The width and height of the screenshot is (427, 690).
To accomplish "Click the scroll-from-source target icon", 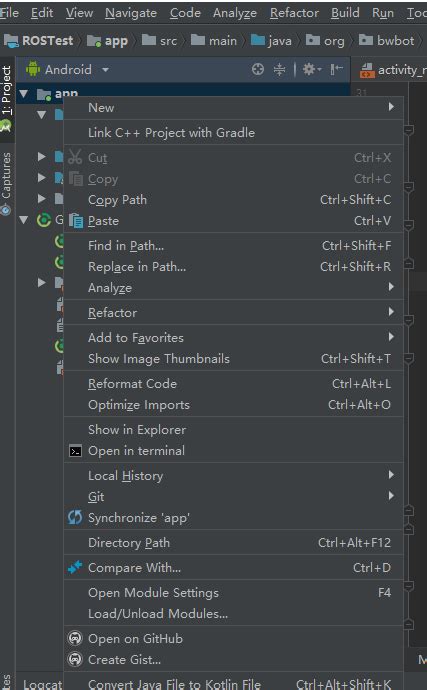I will tap(258, 70).
